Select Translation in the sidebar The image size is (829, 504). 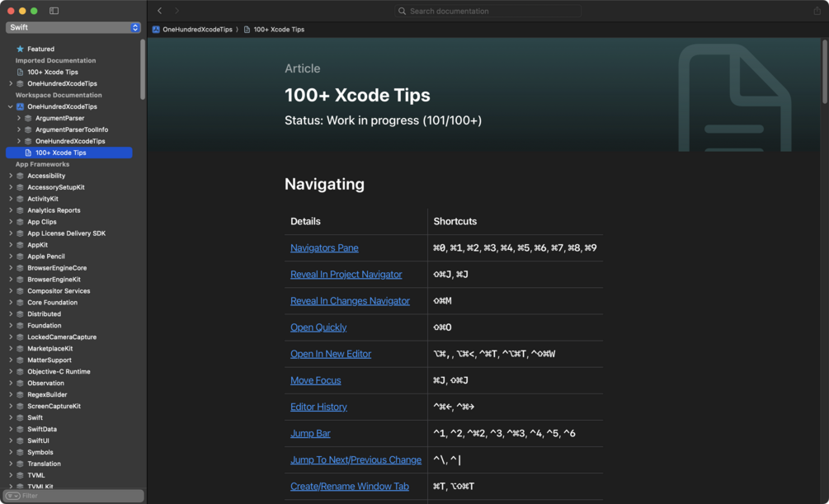click(44, 464)
